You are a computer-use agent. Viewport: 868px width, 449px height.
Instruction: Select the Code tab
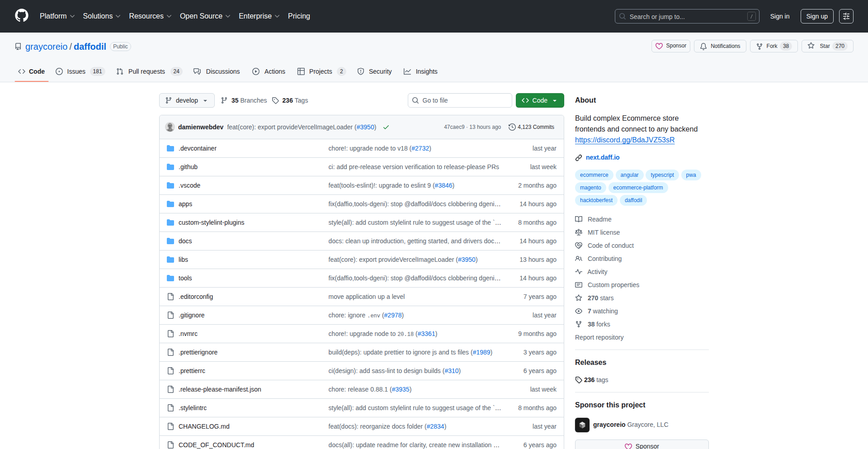pyautogui.click(x=32, y=71)
